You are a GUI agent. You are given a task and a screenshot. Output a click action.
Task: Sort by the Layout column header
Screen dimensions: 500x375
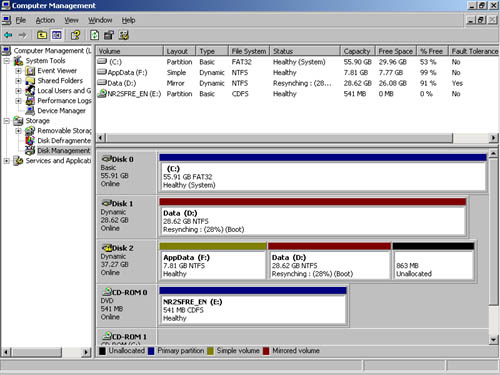coord(180,51)
